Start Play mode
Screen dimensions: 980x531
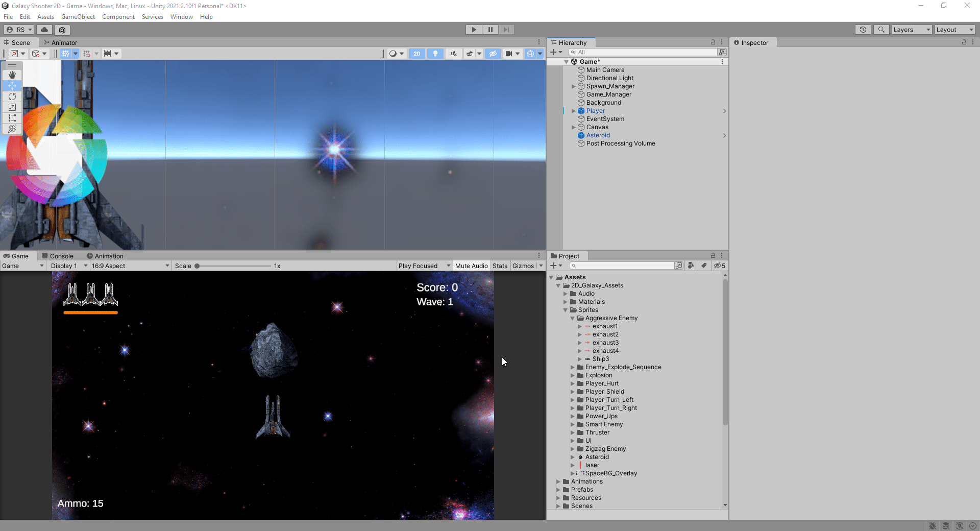474,30
